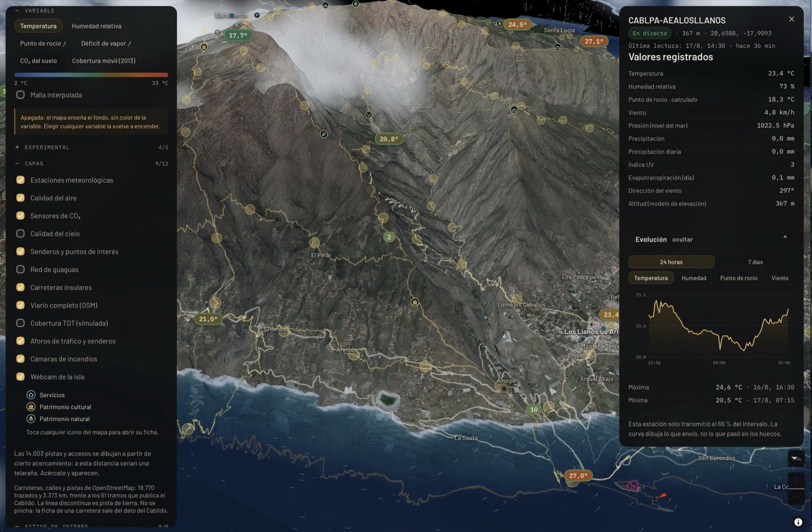Click the cultural heritage marker above Arecida
The height and width of the screenshot is (532, 812).
coord(415,302)
